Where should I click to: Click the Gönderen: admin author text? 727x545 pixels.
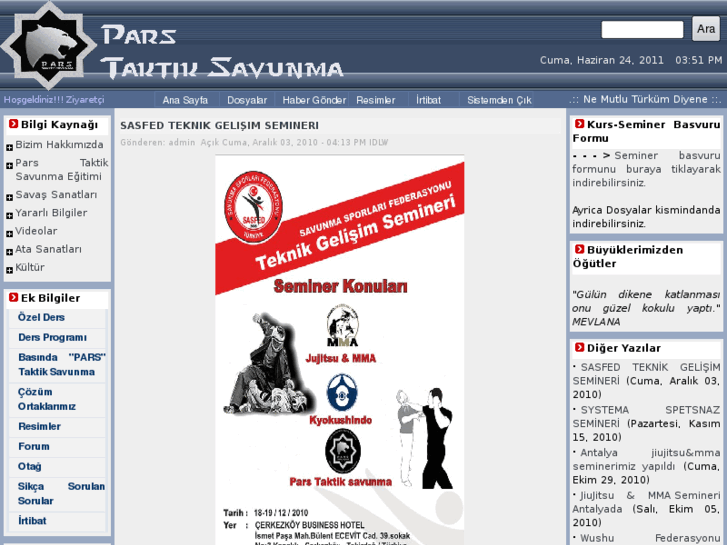(x=158, y=142)
